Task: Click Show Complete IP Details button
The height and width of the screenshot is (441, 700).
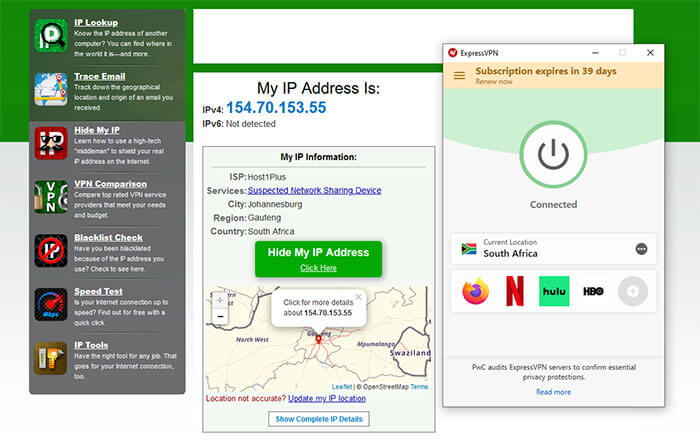Action: click(319, 419)
